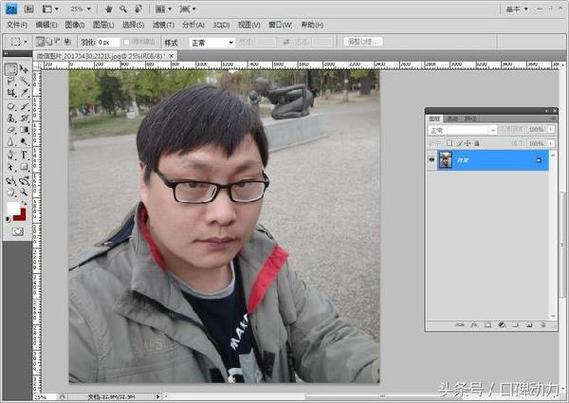Image resolution: width=569 pixels, height=403 pixels.
Task: Open the 样式 style dropdown
Action: (x=212, y=43)
